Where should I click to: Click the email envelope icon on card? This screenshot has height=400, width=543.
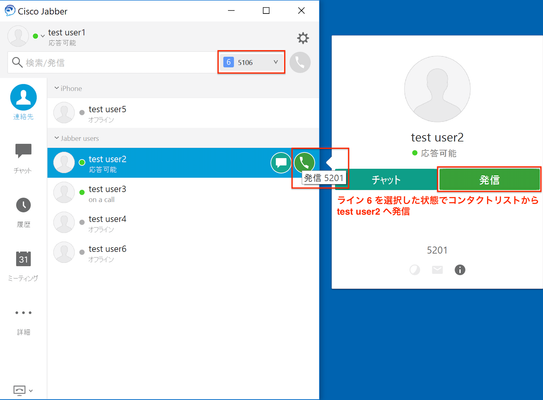coord(437,269)
